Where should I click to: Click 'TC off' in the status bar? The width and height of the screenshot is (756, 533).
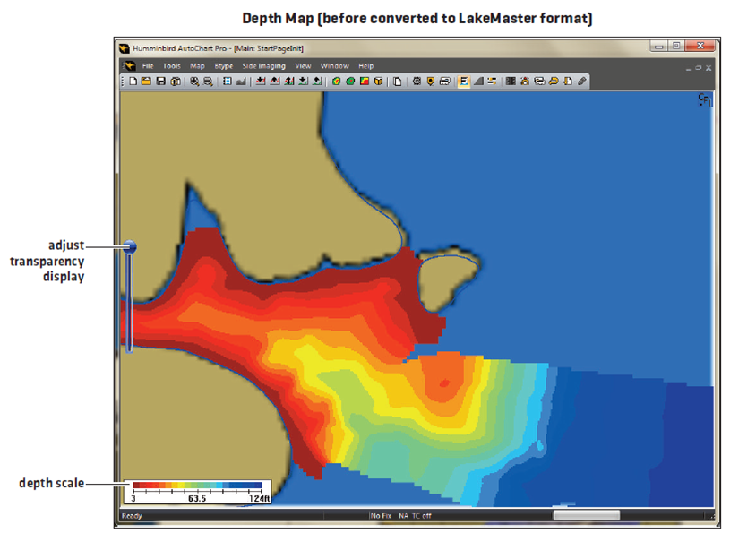pos(421,516)
